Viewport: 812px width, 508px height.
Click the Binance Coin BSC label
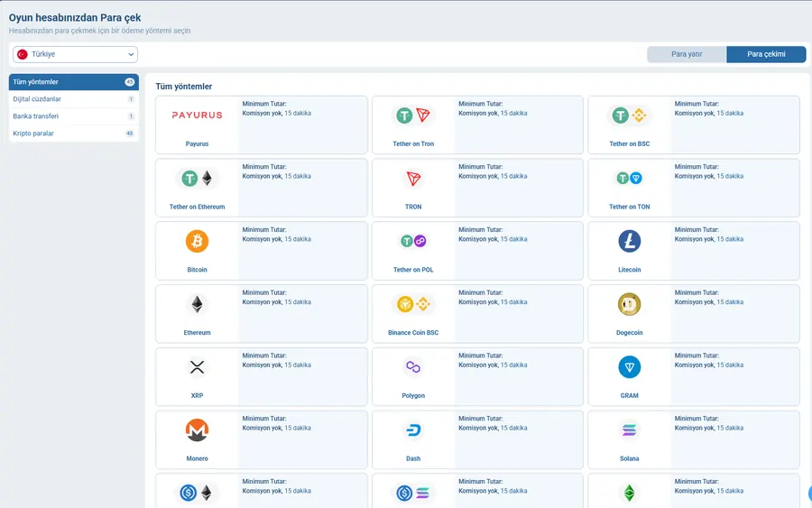click(413, 332)
